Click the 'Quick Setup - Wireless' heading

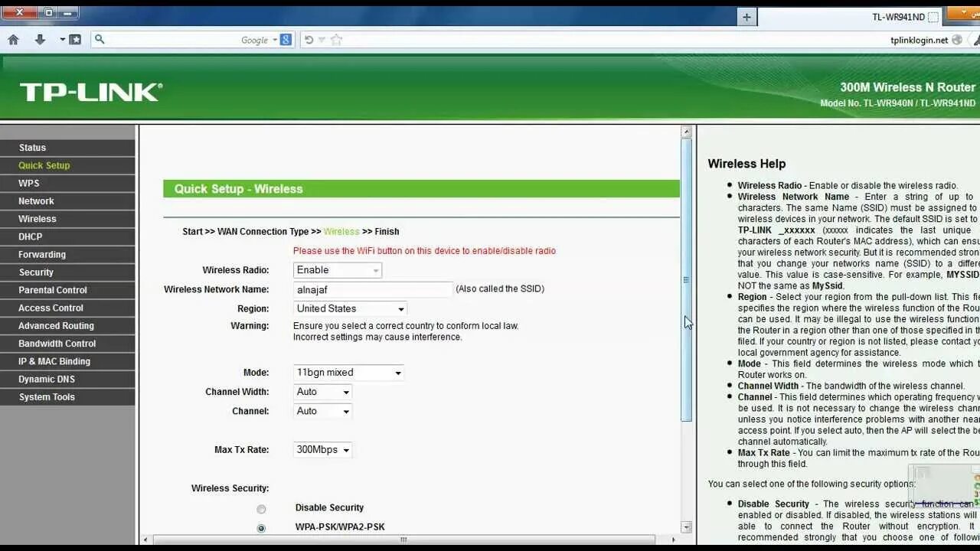[x=238, y=189]
